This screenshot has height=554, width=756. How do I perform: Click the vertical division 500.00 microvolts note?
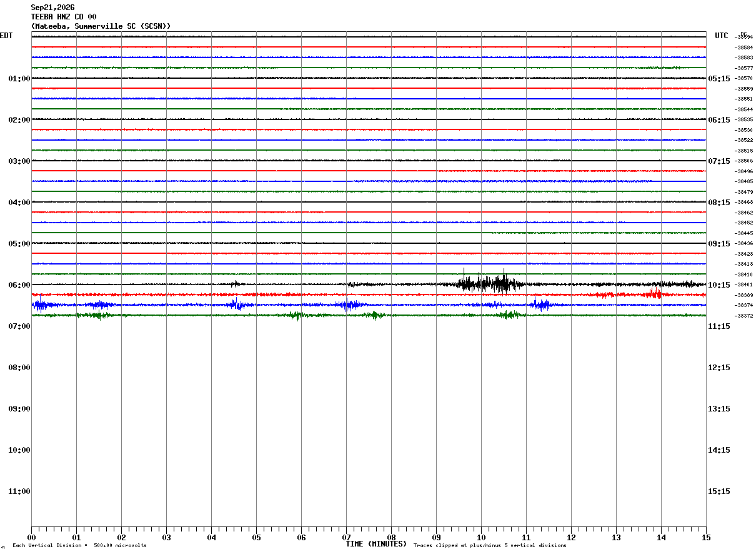coord(79,546)
